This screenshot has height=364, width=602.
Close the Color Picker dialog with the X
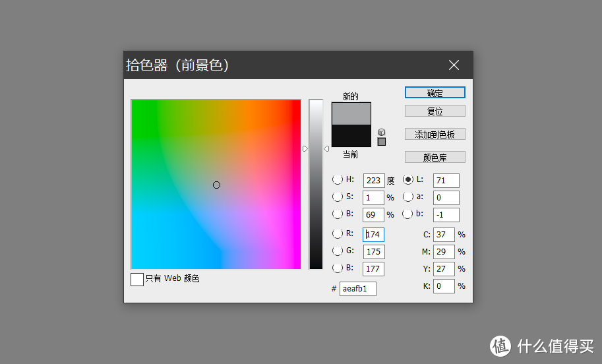click(x=454, y=65)
